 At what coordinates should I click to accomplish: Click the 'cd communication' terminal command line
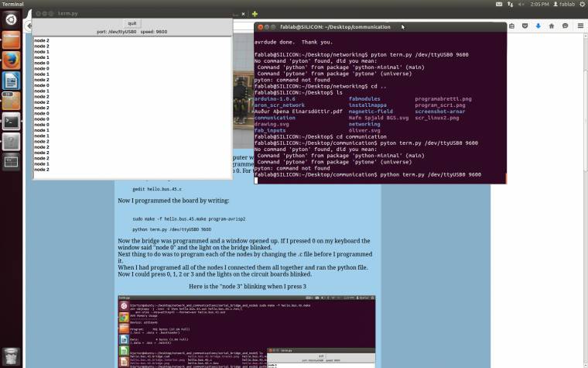(x=320, y=136)
